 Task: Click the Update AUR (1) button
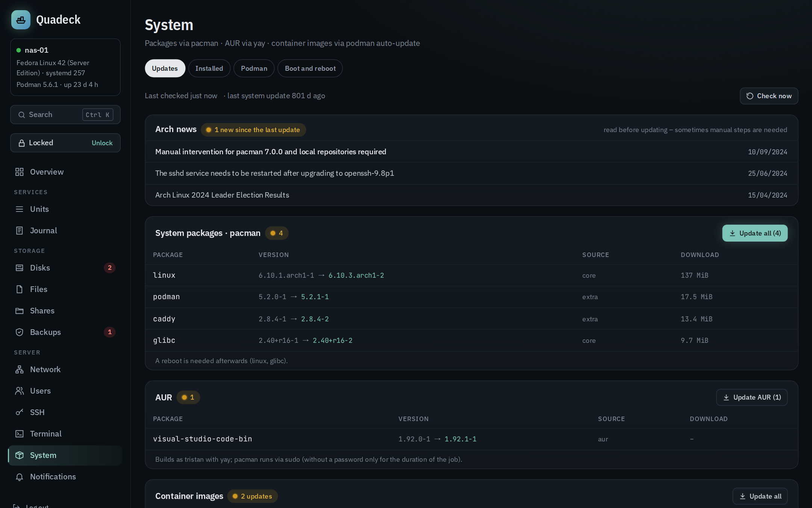click(752, 397)
